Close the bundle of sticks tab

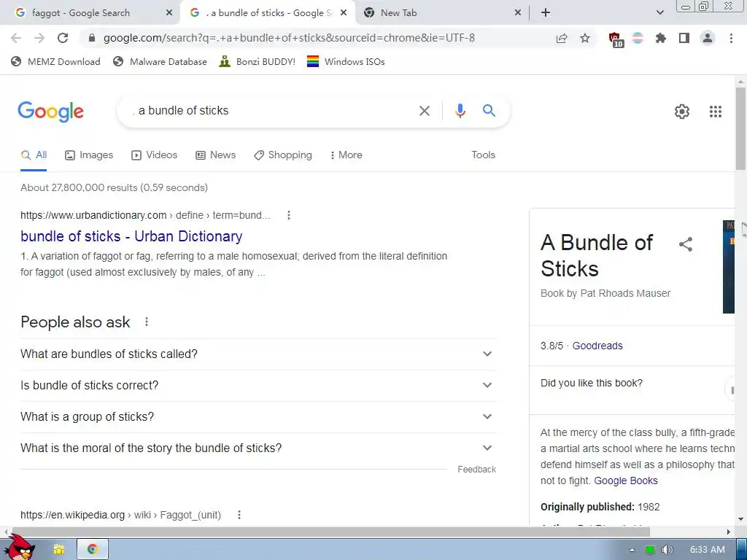point(344,13)
